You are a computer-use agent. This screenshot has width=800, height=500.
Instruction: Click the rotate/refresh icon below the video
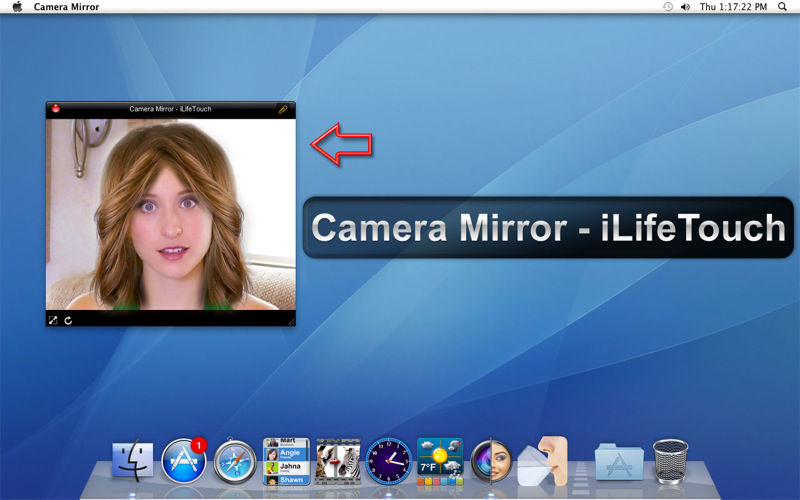click(x=68, y=320)
